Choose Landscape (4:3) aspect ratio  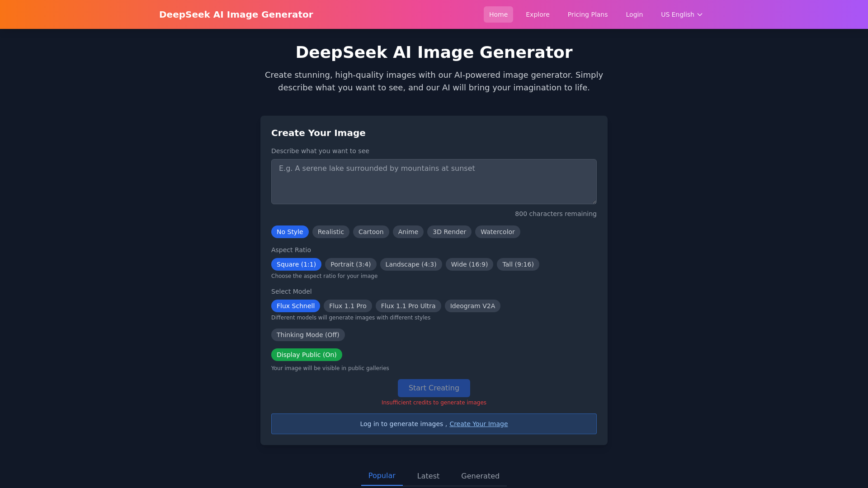tap(410, 264)
